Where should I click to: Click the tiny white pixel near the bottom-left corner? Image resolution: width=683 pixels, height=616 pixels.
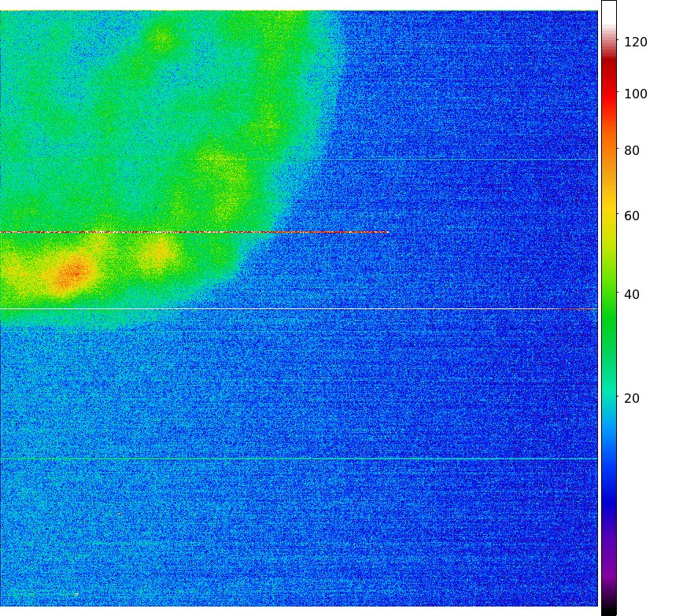[76, 593]
